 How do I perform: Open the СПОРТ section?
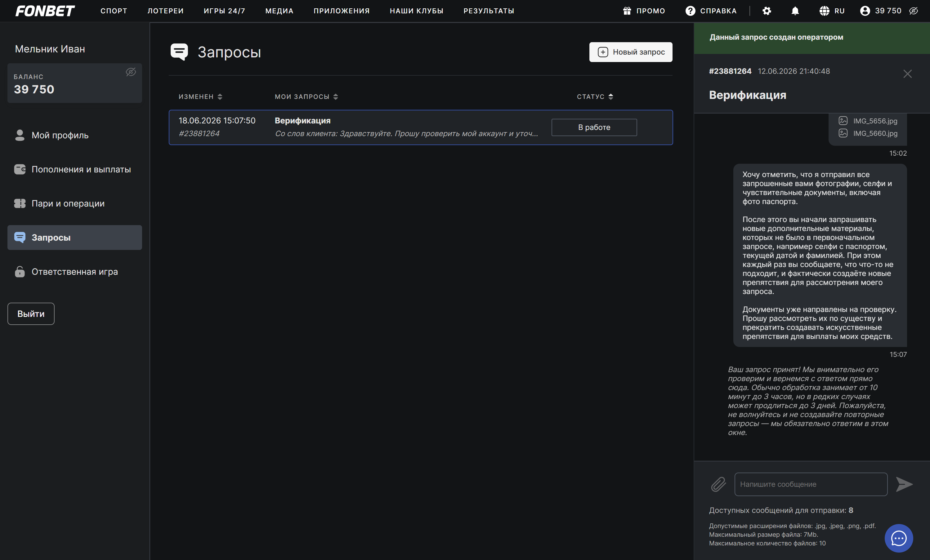pyautogui.click(x=114, y=11)
